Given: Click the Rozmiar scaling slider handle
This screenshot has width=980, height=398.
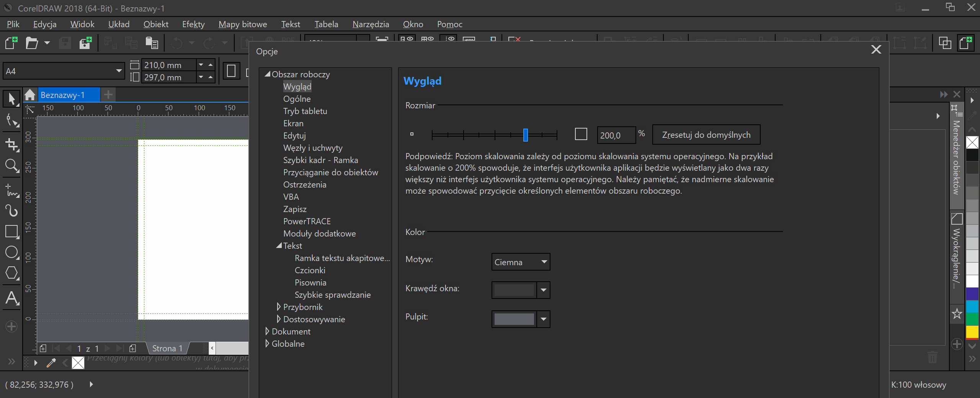Looking at the screenshot, I should tap(526, 135).
